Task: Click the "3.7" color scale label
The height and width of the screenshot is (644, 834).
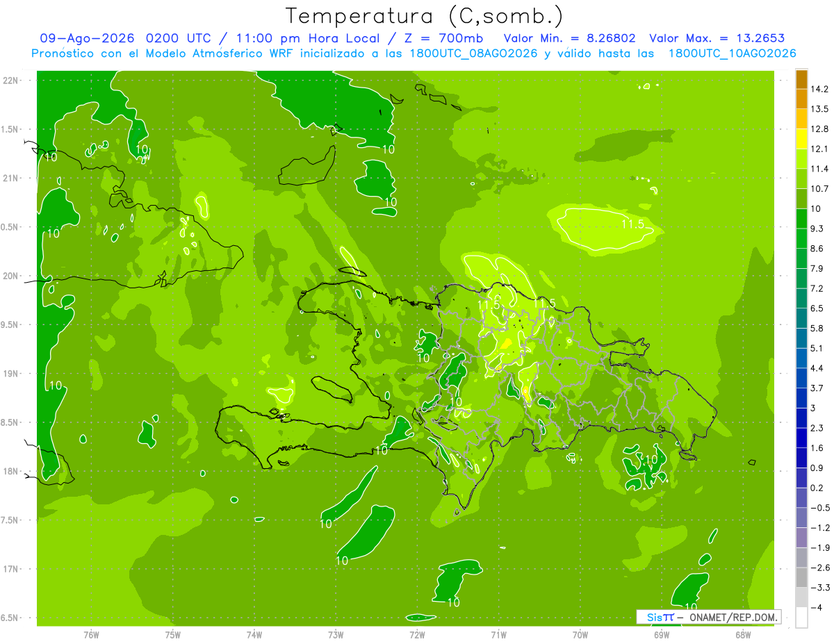Action: click(817, 388)
